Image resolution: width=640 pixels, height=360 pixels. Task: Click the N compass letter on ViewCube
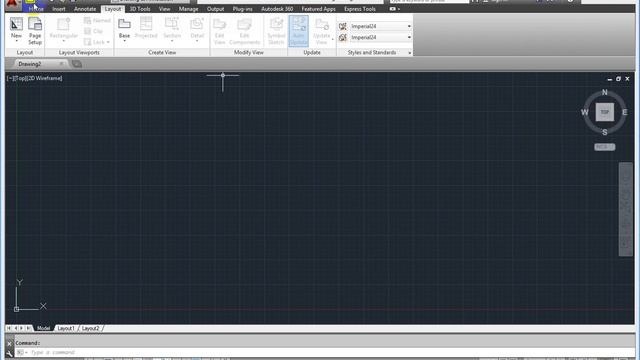[604, 92]
